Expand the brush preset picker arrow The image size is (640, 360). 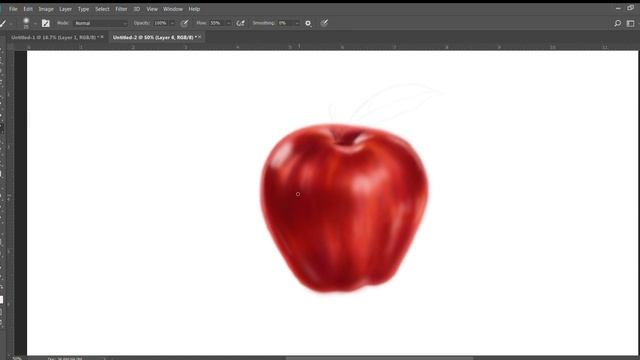pos(35,24)
